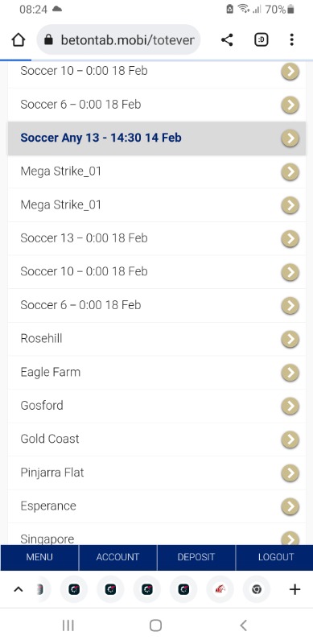This screenshot has height=644, width=313.
Task: Add a new tab with plus icon
Action: [295, 589]
